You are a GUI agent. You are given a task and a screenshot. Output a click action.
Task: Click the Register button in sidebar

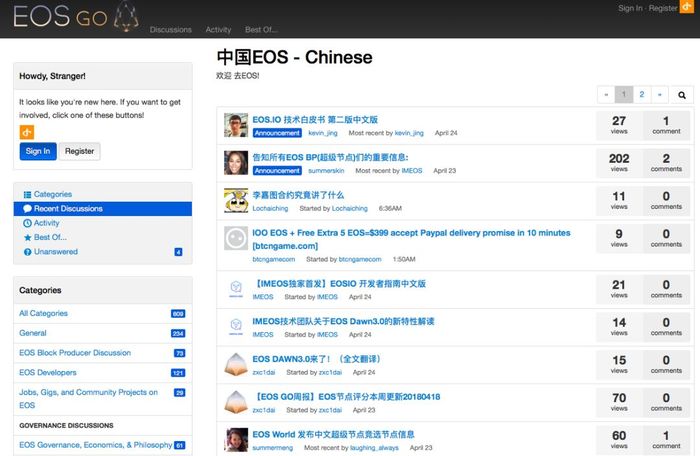79,151
